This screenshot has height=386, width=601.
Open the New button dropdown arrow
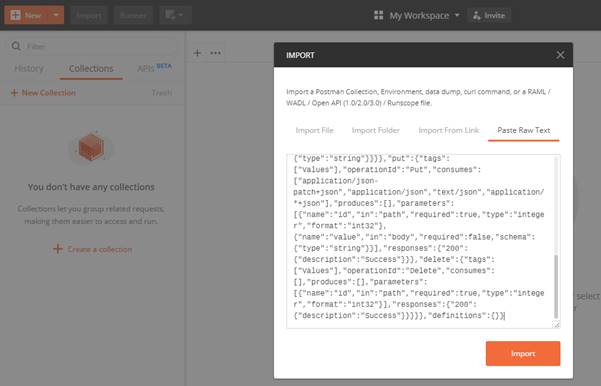pos(56,15)
